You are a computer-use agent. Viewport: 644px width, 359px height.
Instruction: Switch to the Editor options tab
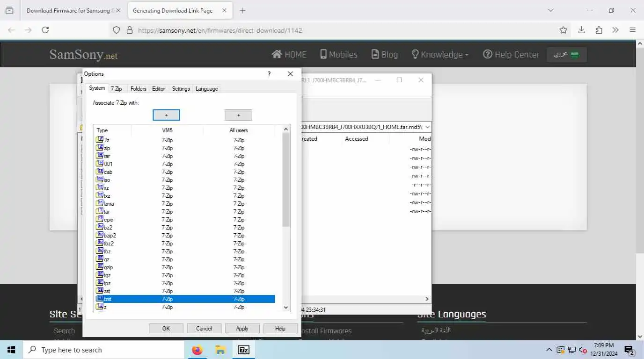pyautogui.click(x=159, y=89)
